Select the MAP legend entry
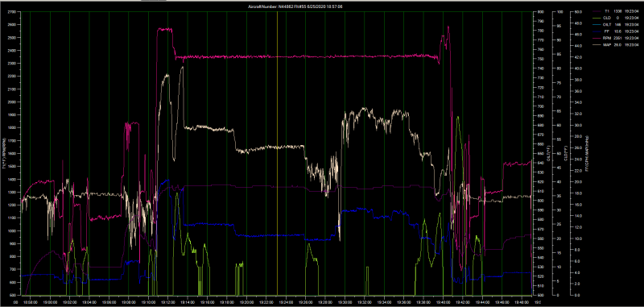 pos(616,44)
